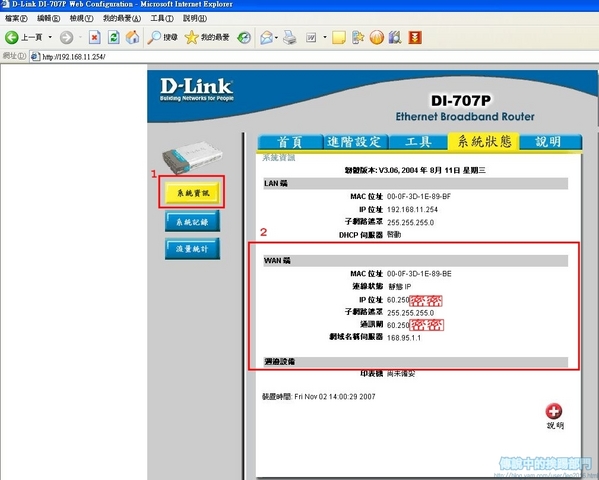The height and width of the screenshot is (480, 599).
Task: Open the 工具 (Tools) menu
Action: (x=162, y=18)
